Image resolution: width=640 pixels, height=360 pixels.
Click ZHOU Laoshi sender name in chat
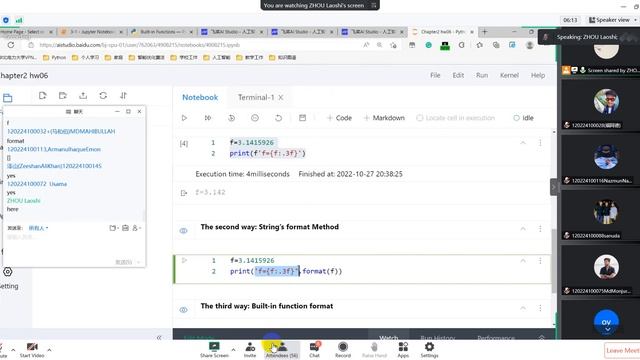[24, 200]
